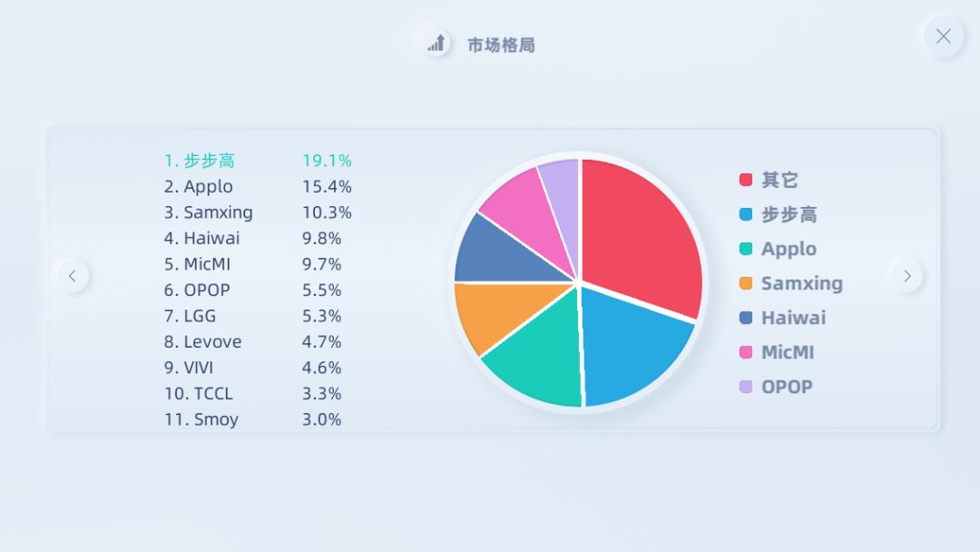Click OPOP lavender legend entry
Screen dimensions: 980x552
776,387
